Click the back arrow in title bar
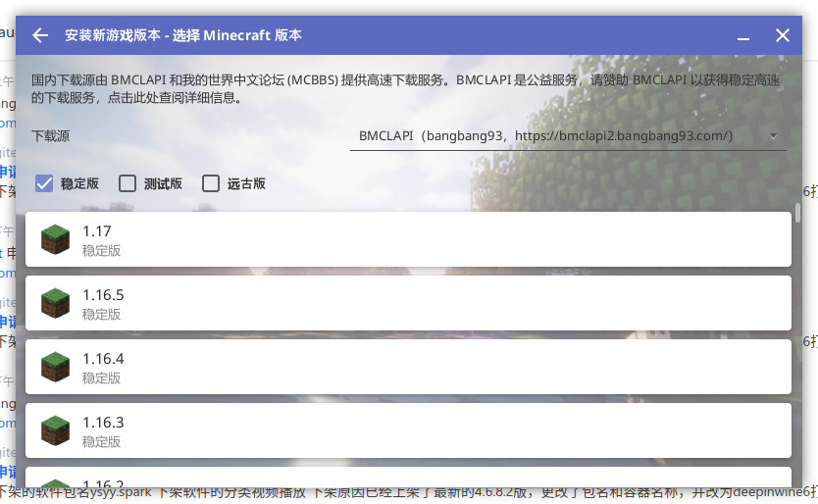818x504 pixels. point(40,35)
